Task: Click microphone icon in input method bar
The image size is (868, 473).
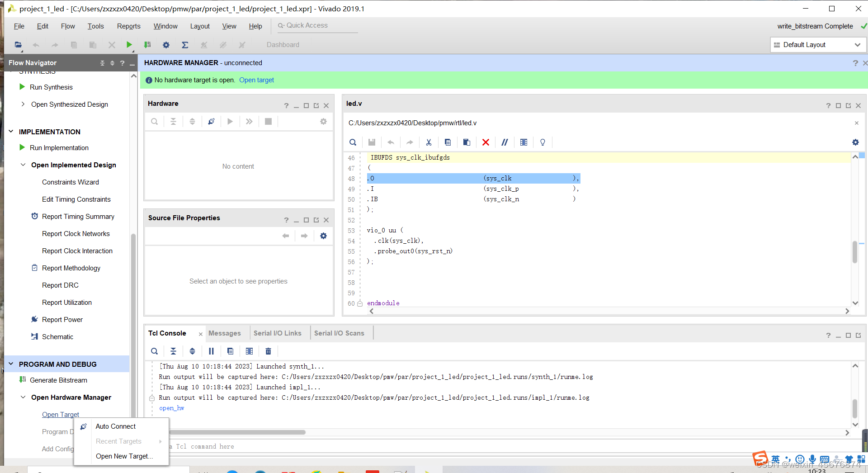Action: point(812,459)
